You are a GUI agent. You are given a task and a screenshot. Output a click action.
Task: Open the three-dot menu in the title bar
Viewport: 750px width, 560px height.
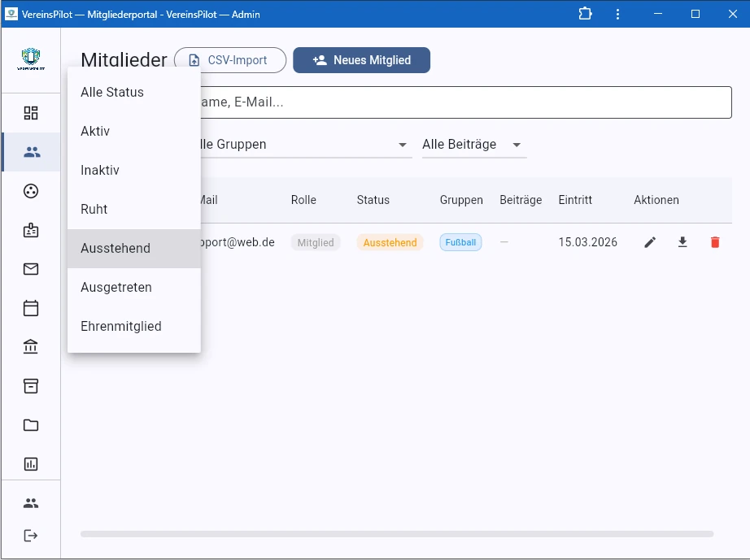click(617, 14)
